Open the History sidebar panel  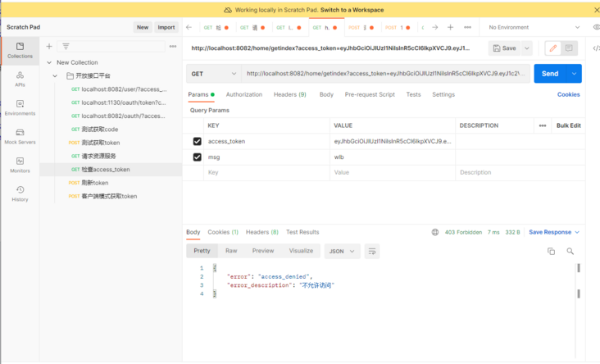coord(20,193)
